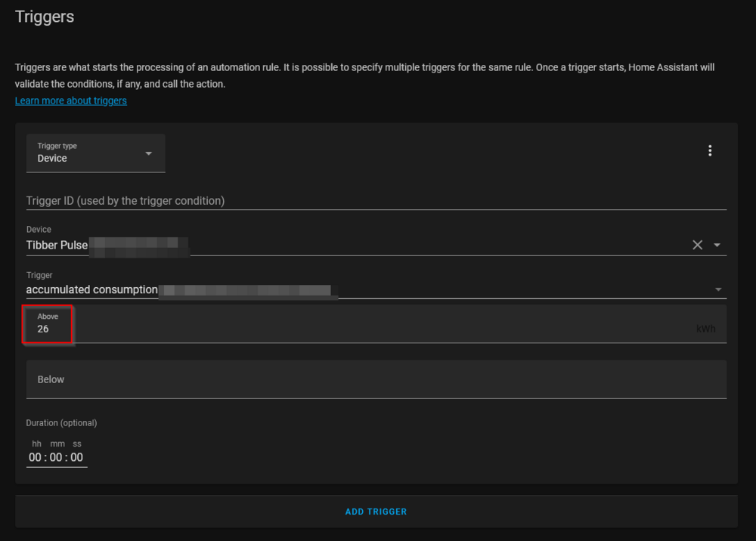
Task: Click the Duration (optional) label
Action: [61, 423]
